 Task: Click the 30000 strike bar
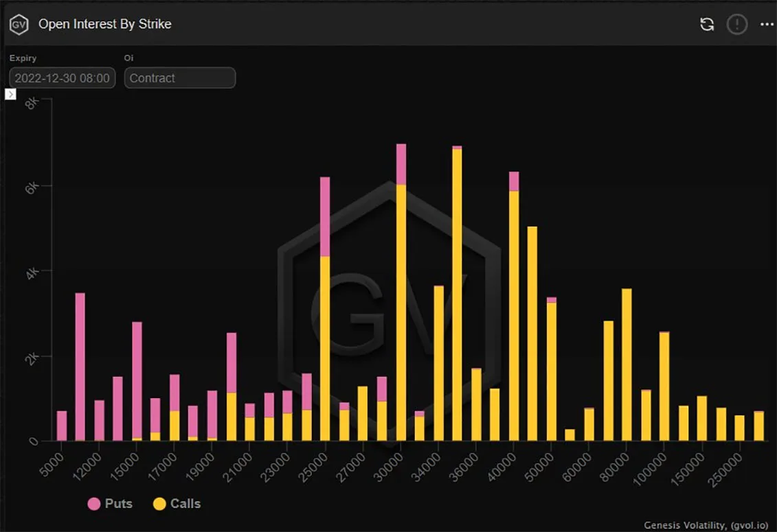point(401,292)
